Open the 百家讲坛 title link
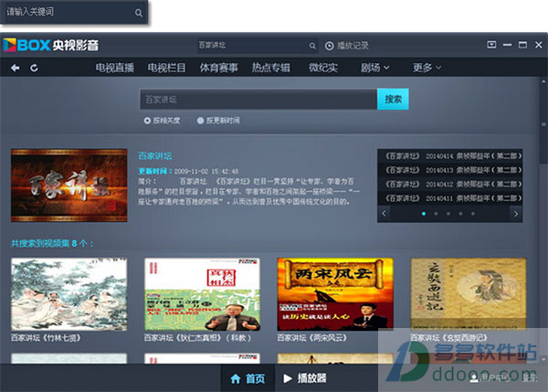The height and width of the screenshot is (392, 548). tap(155, 156)
